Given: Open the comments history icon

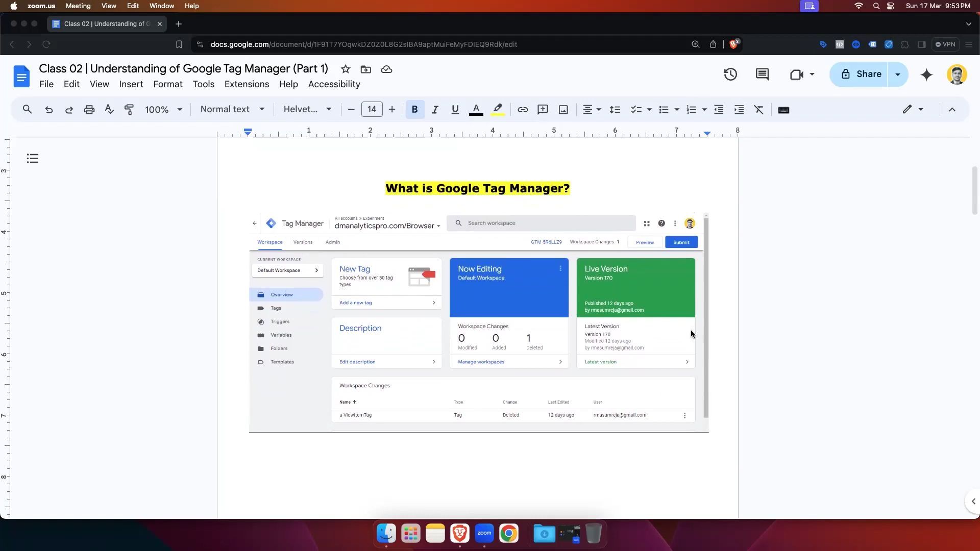Looking at the screenshot, I should [x=762, y=74].
